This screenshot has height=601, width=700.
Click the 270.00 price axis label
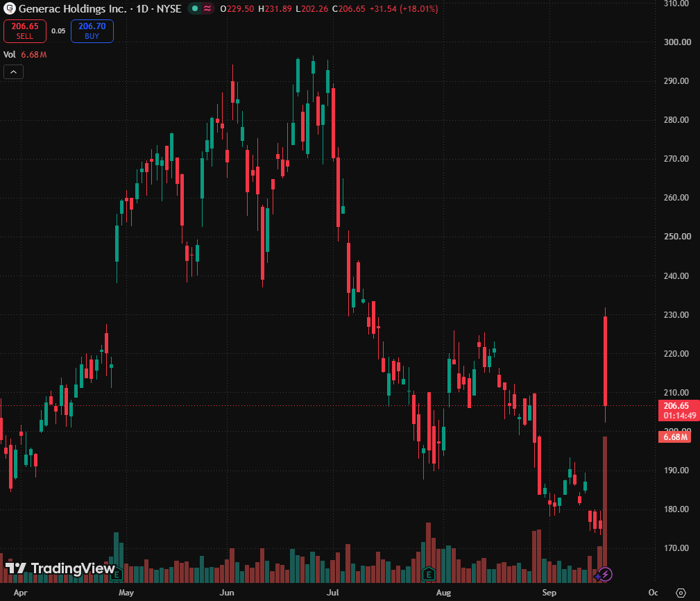(677, 159)
